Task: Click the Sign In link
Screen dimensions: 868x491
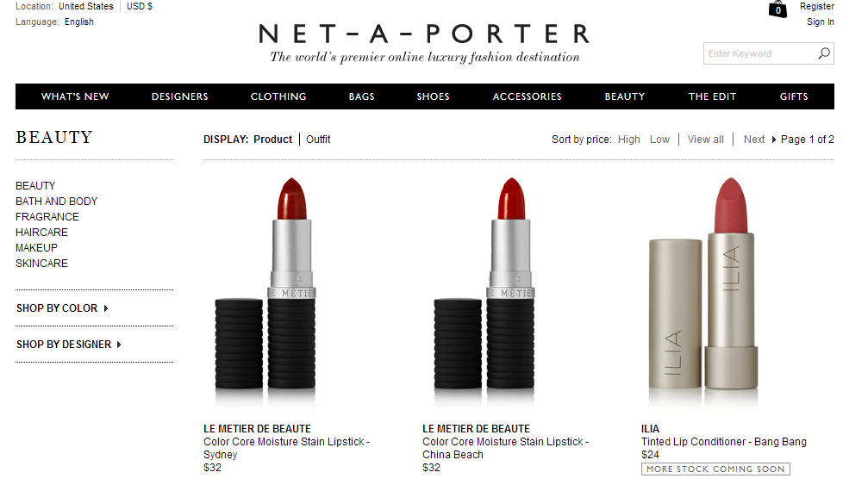Action: (820, 22)
